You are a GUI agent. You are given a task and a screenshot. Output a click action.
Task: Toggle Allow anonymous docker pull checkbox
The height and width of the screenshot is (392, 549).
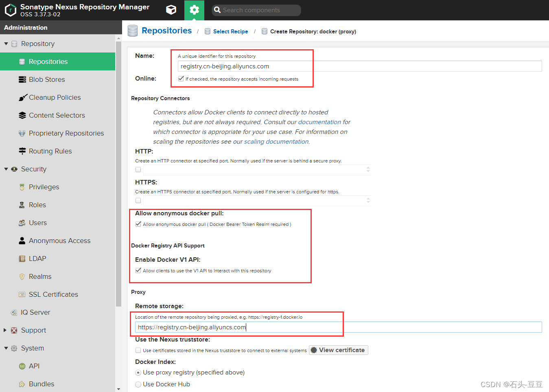click(x=138, y=224)
